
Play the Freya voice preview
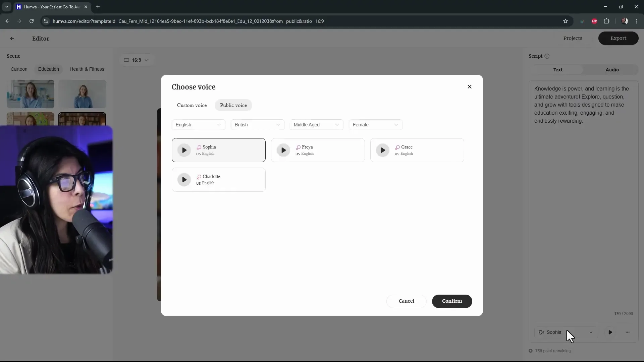click(283, 150)
